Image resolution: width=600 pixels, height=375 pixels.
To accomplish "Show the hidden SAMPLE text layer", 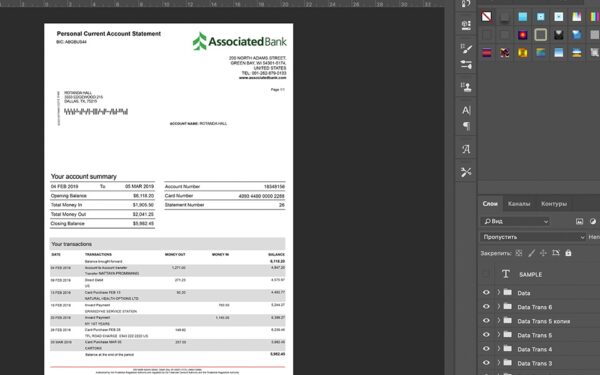I will (x=486, y=274).
